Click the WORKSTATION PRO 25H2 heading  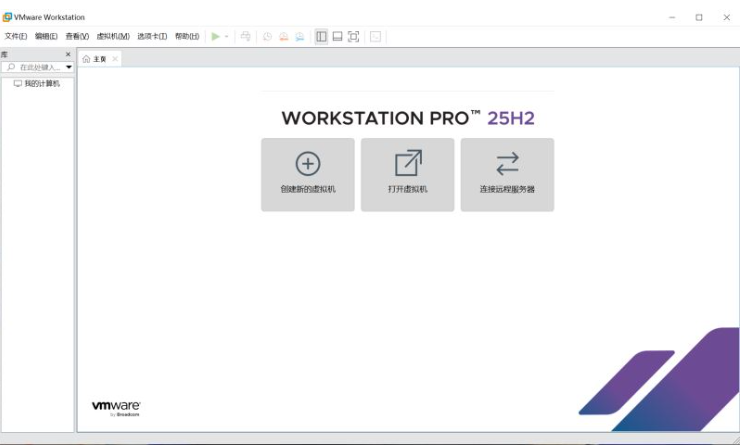click(408, 118)
